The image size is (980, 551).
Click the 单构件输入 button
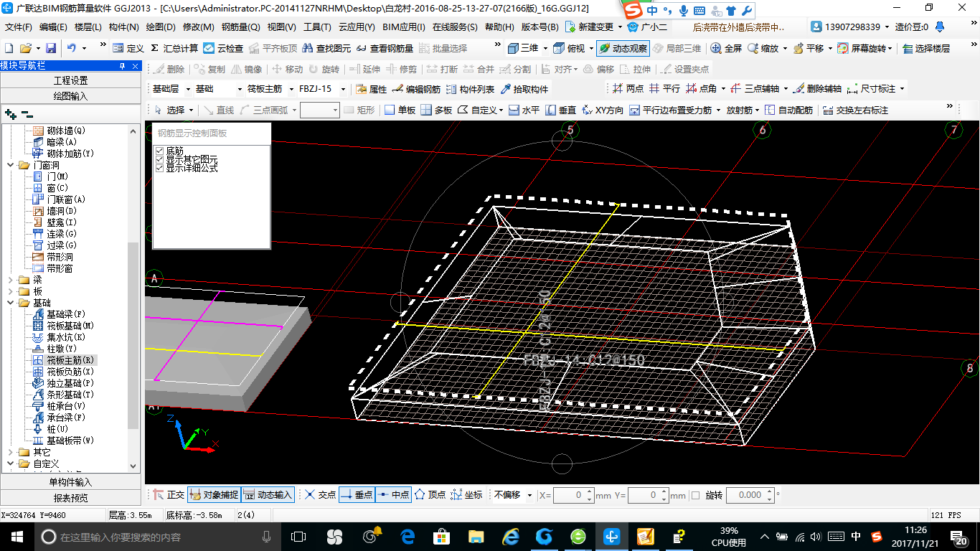point(70,482)
